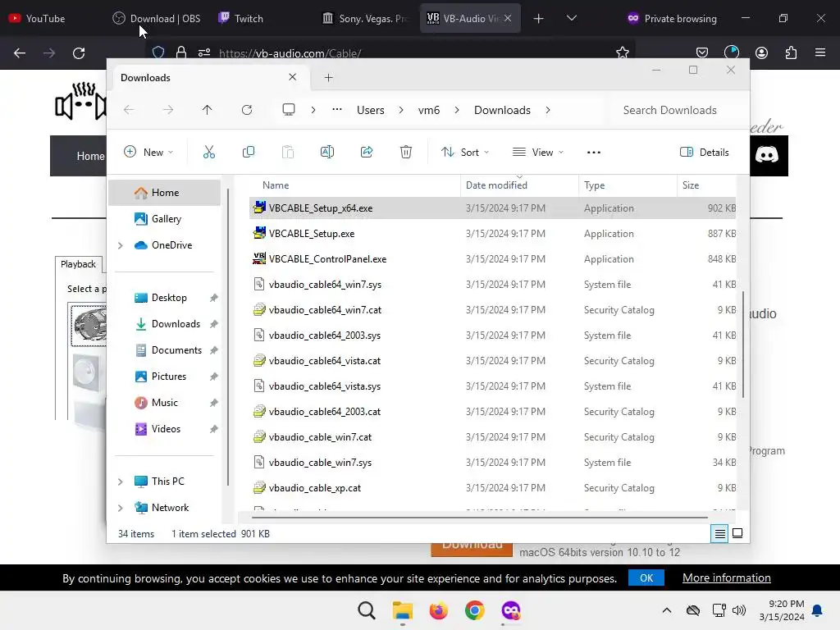This screenshot has width=840, height=630.
Task: Click breadcrumb overflow ellipsis in address bar
Action: pos(337,109)
